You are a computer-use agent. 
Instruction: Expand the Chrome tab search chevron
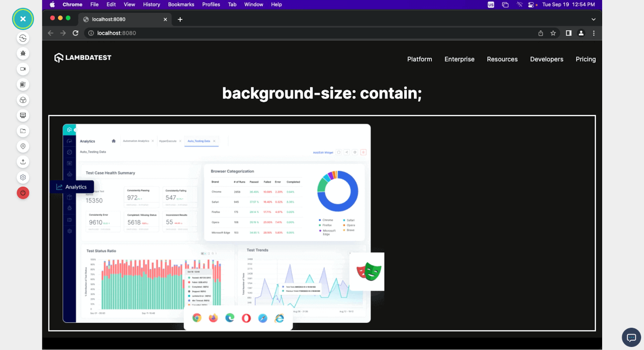click(x=593, y=19)
